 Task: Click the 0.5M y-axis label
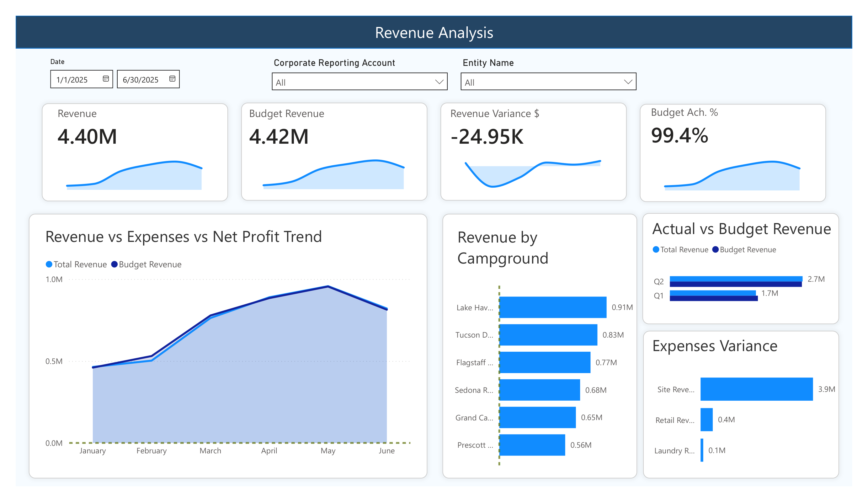tap(54, 361)
